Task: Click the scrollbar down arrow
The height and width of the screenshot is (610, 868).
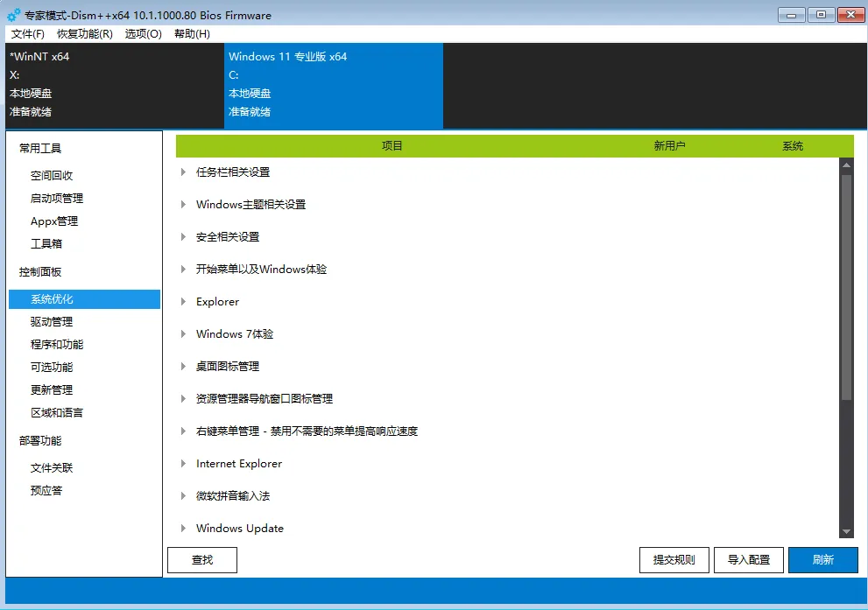Action: pos(844,531)
